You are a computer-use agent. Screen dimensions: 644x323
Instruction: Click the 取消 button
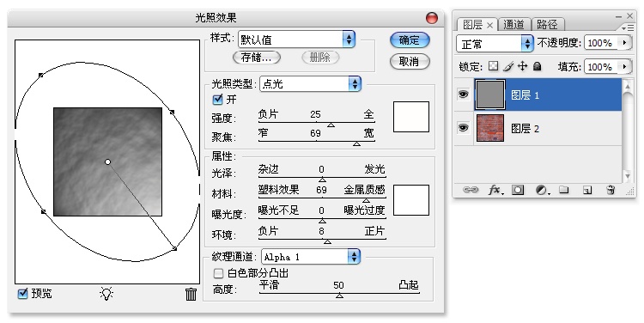(x=410, y=61)
